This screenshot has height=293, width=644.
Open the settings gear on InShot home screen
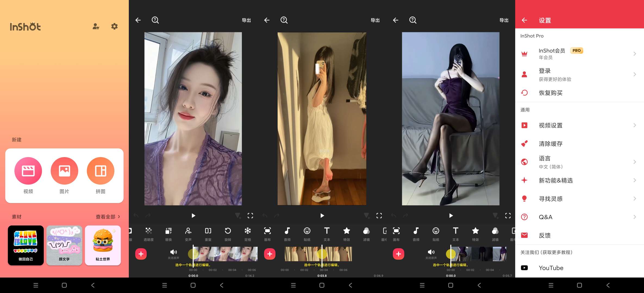114,26
